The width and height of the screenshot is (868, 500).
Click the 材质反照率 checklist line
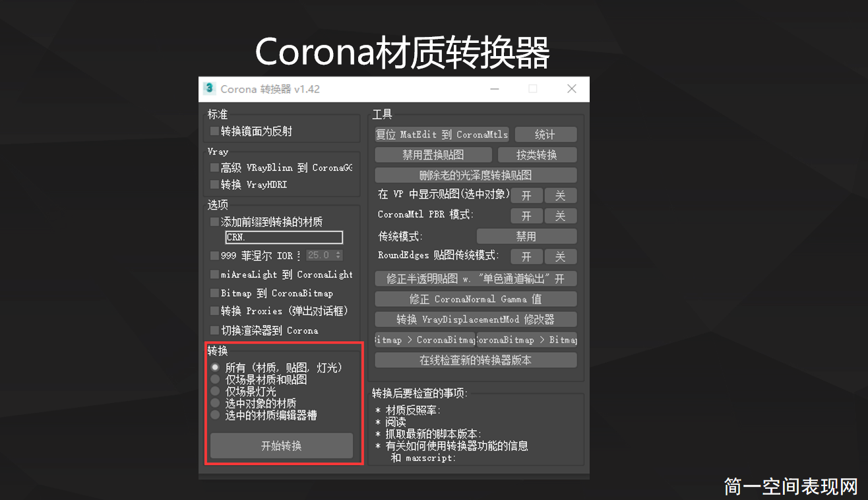pyautogui.click(x=408, y=410)
